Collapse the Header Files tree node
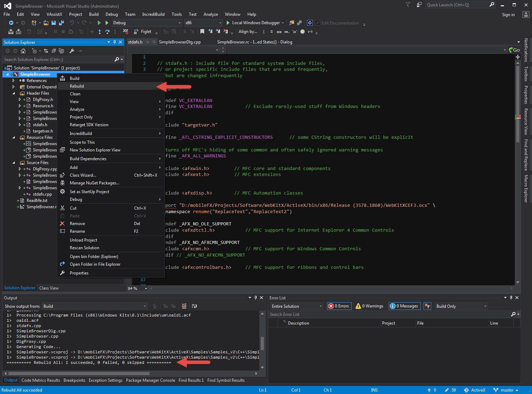 (x=14, y=93)
